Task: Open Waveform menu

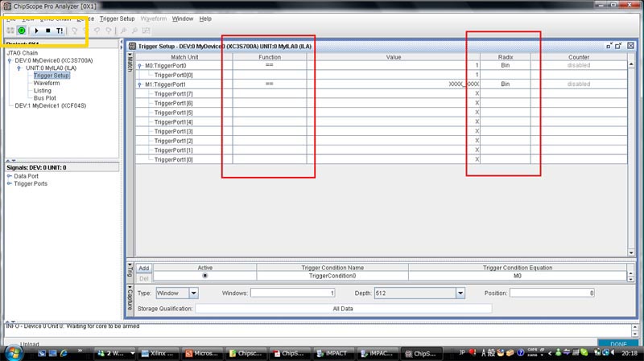Action: click(154, 18)
